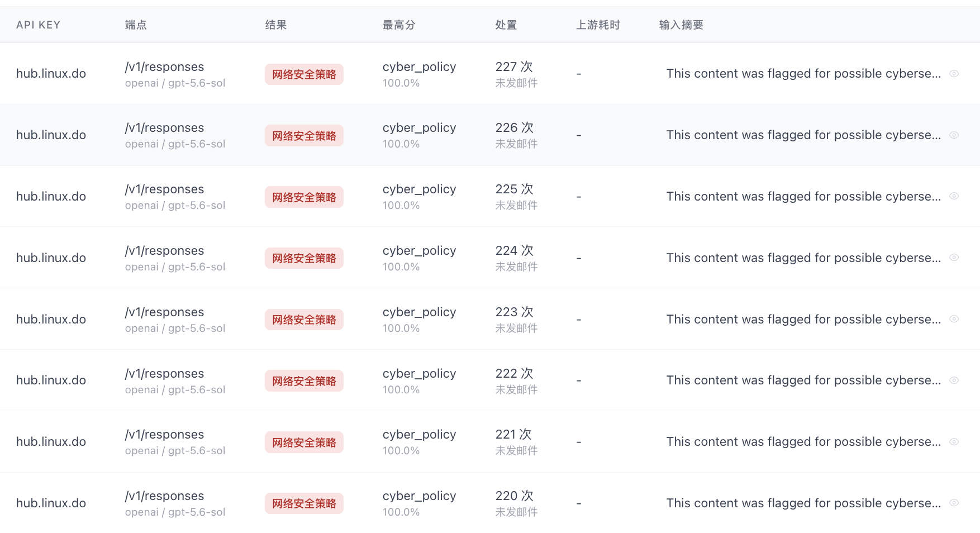Select the 网络安全策略 tag in 222 次 row
Viewport: 980px width, 533px height.
point(304,381)
